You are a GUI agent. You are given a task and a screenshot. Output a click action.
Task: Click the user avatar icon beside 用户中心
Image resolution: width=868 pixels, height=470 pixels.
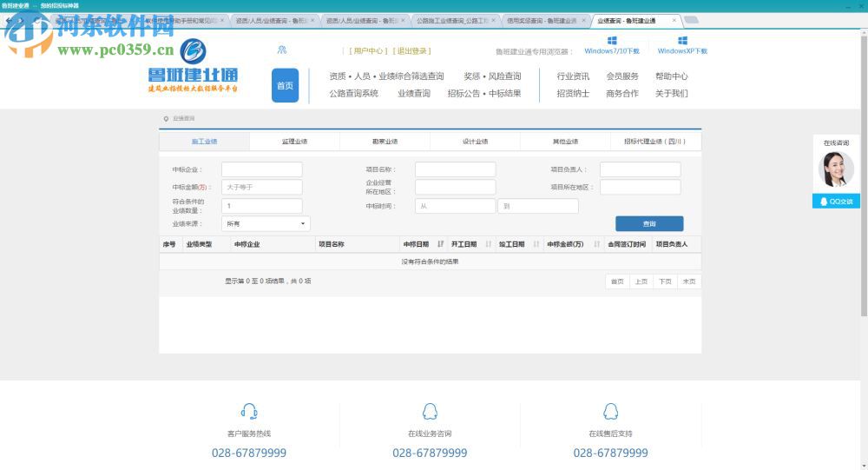pyautogui.click(x=282, y=50)
